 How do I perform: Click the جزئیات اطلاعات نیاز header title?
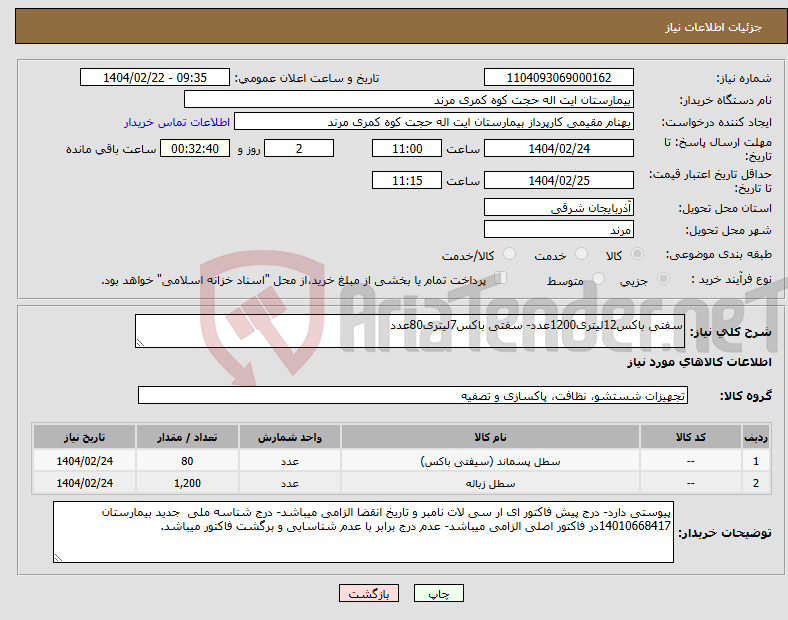click(713, 27)
